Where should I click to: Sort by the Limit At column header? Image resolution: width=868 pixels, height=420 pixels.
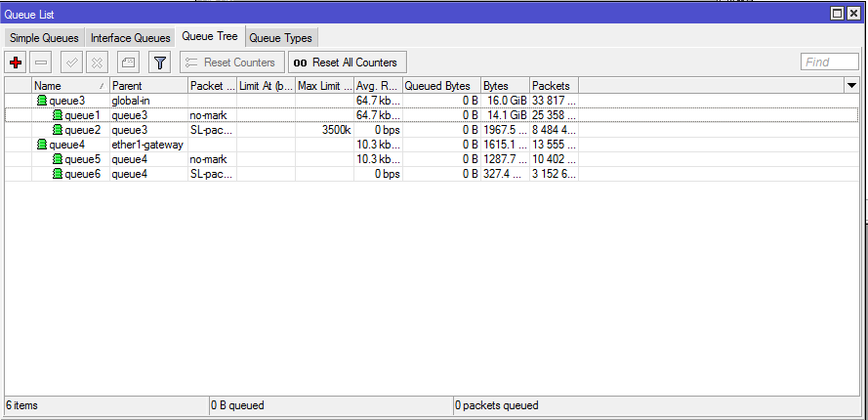266,86
